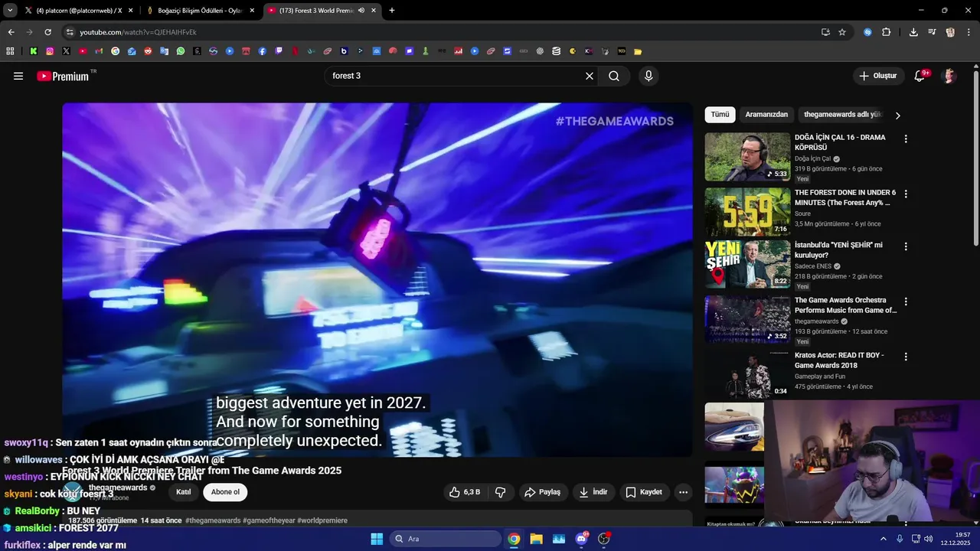
Task: Go to YouTube Premium home logo
Action: pos(63,76)
